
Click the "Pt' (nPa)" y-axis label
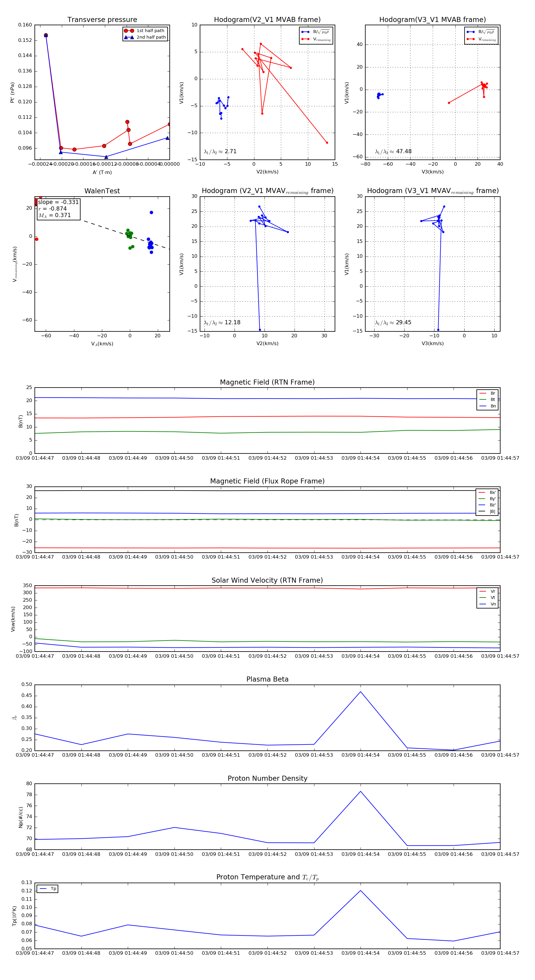(12, 92)
